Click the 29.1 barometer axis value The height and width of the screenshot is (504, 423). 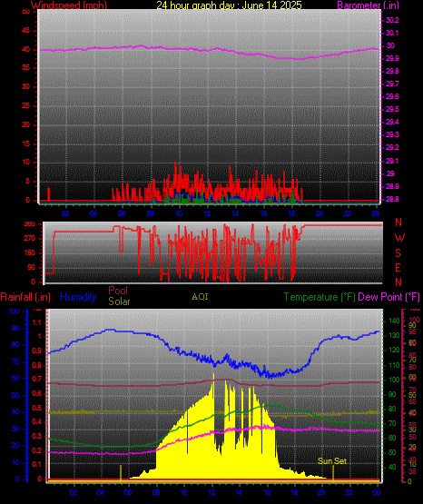point(392,161)
